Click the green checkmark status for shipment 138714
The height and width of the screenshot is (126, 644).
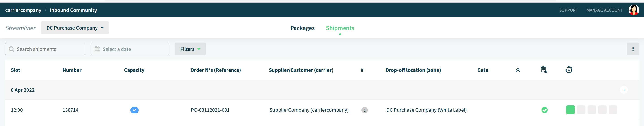point(544,110)
